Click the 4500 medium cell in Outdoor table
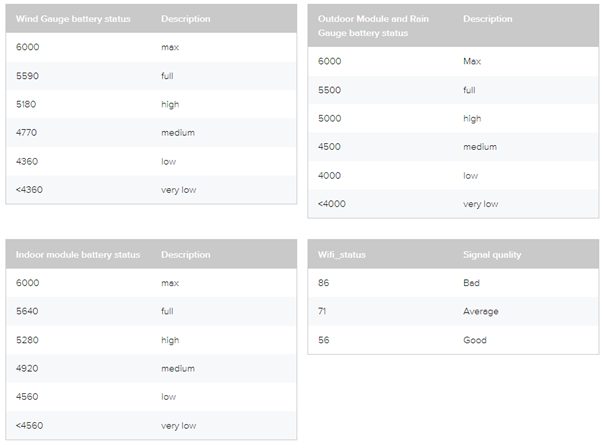This screenshot has width=604, height=443. [329, 147]
